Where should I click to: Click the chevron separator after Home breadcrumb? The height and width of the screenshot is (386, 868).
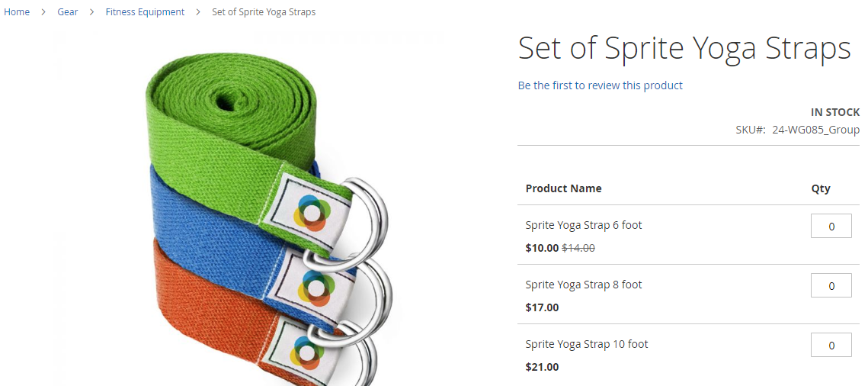click(x=43, y=12)
